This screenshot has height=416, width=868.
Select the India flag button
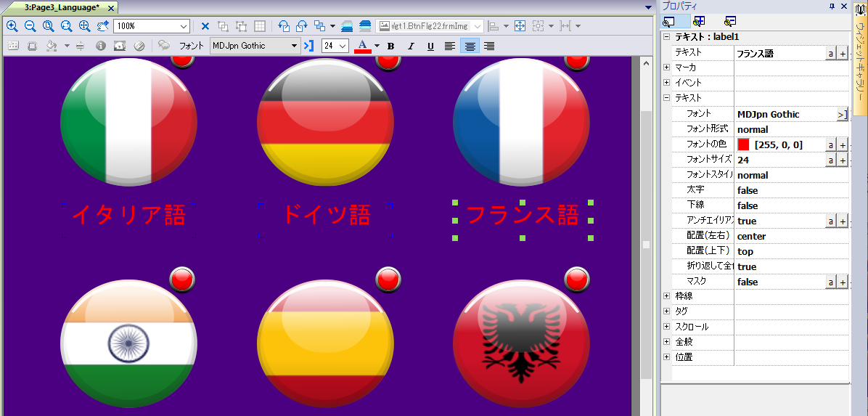[128, 343]
